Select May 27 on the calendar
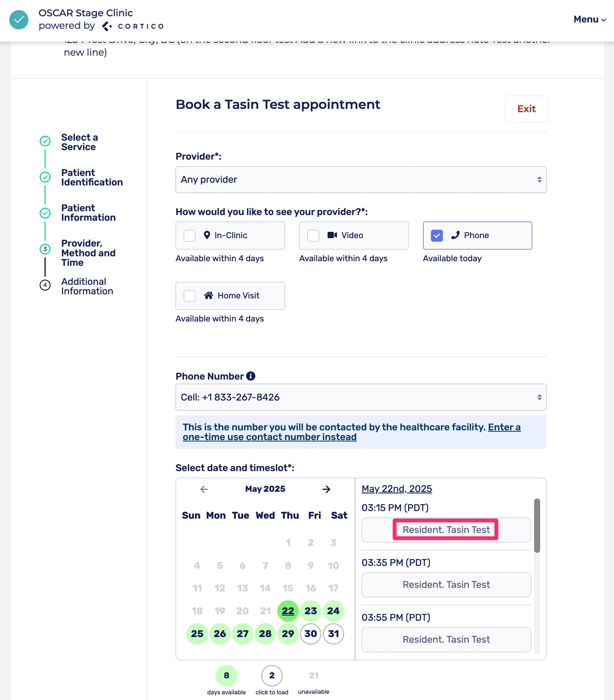This screenshot has height=700, width=614. pos(243,634)
